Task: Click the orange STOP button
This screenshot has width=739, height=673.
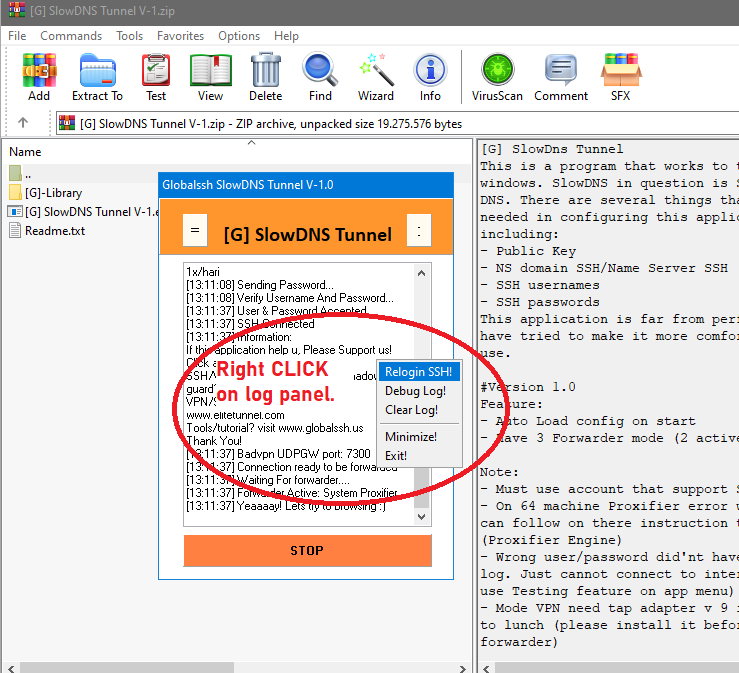Action: [307, 550]
